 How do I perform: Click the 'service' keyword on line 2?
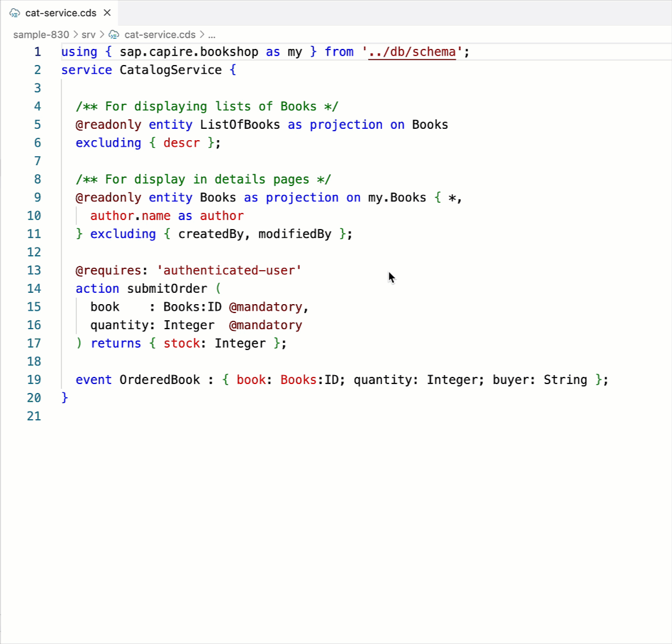coord(86,70)
